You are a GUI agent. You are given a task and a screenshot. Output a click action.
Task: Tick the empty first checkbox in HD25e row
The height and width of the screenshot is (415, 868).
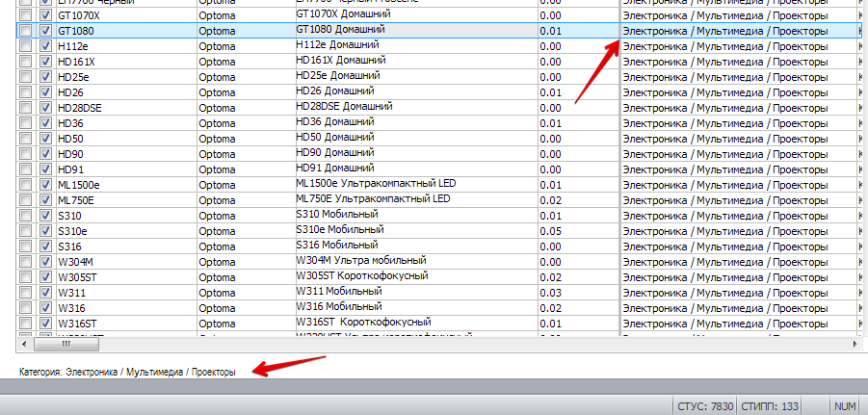(x=25, y=77)
